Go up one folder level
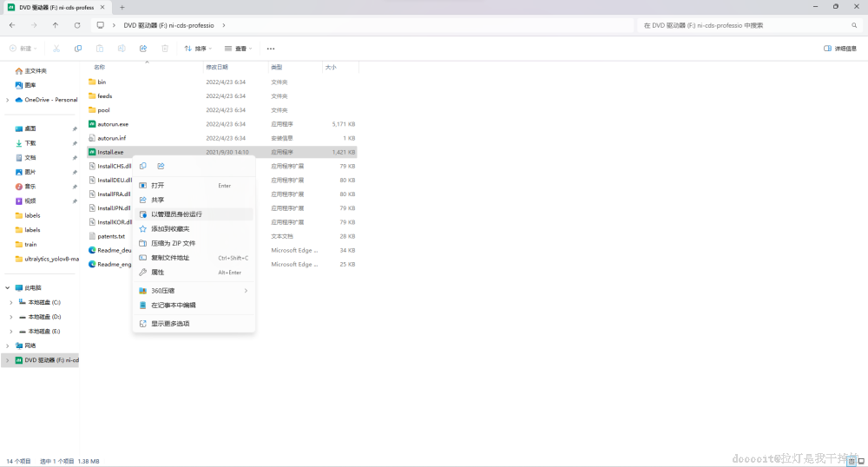This screenshot has width=868, height=467. 56,25
